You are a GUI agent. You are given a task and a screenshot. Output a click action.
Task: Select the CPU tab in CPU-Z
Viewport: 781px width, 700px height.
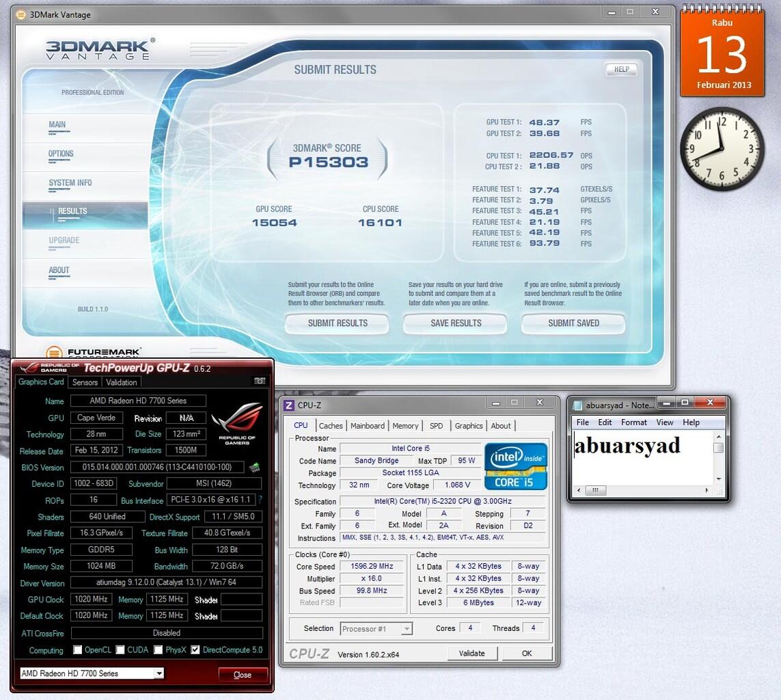(301, 425)
